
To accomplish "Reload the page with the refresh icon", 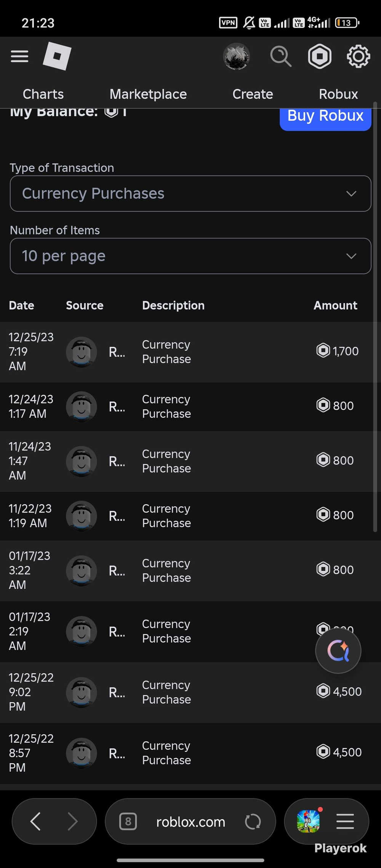I will (x=253, y=822).
